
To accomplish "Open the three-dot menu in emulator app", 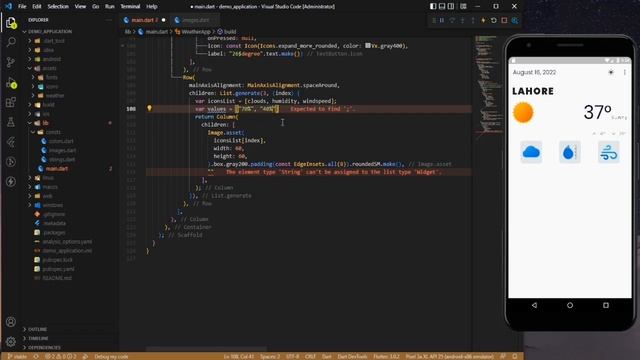I will point(624,72).
